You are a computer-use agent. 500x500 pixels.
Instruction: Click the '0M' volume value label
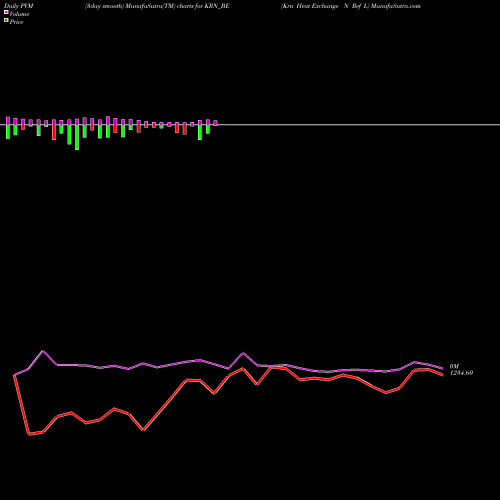454,366
